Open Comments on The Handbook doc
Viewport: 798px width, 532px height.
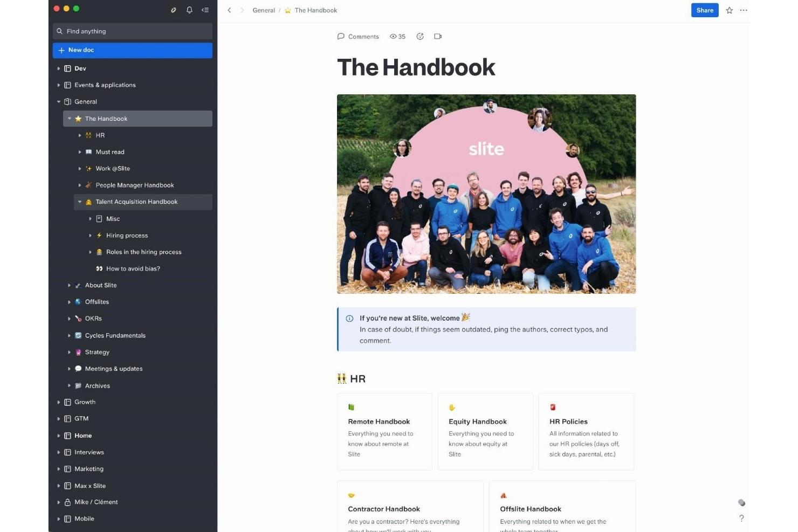358,36
